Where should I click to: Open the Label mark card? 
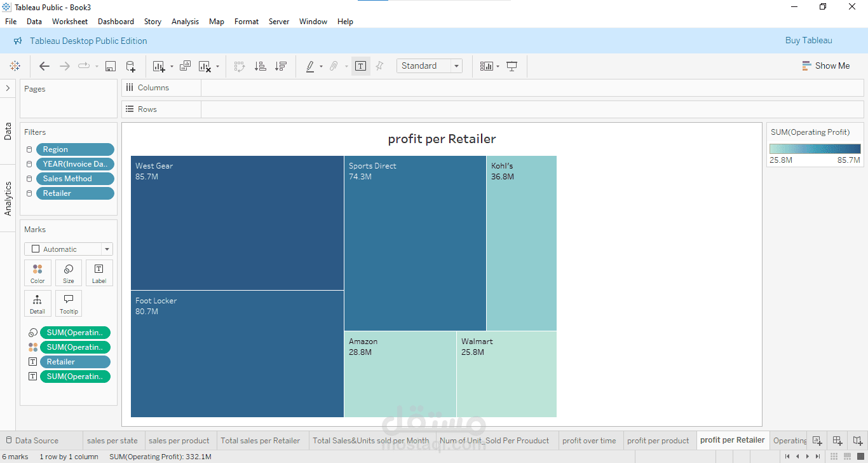point(99,273)
